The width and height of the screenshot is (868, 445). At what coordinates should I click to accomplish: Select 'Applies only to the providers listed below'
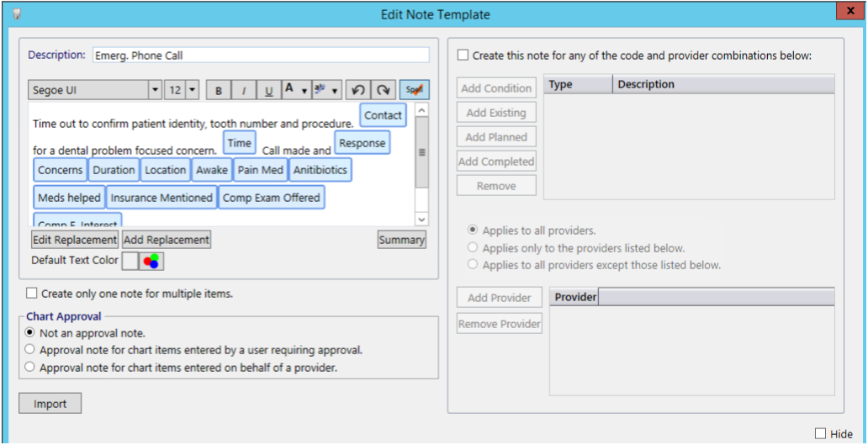[x=473, y=247]
